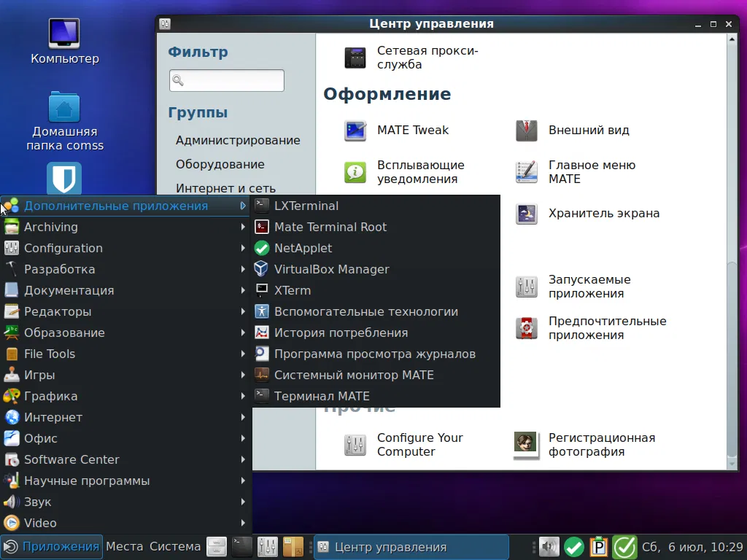The height and width of the screenshot is (560, 747).
Task: Expand Игры submenu arrow
Action: pos(243,375)
